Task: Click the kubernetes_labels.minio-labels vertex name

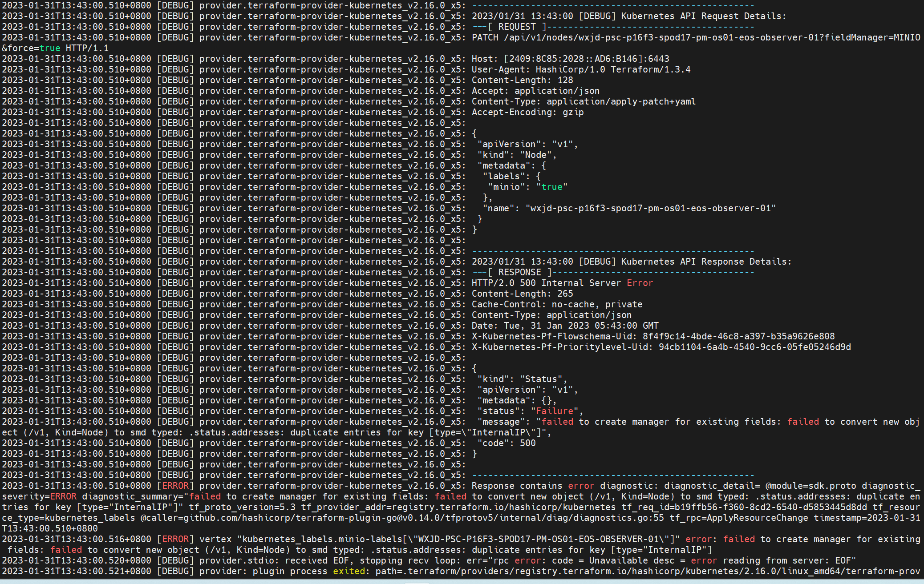Action: pyautogui.click(x=321, y=539)
